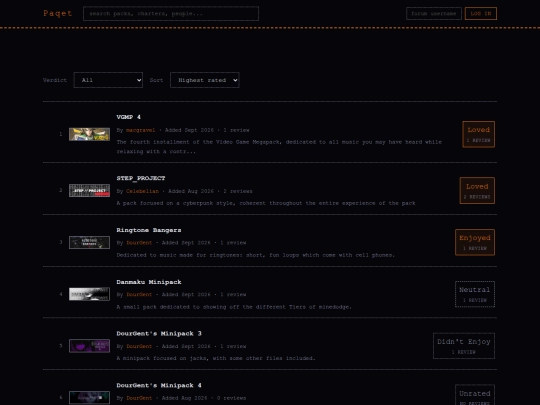Visit DourGent's profile from Danmaku Minipack row
540x405 pixels.
(x=139, y=294)
